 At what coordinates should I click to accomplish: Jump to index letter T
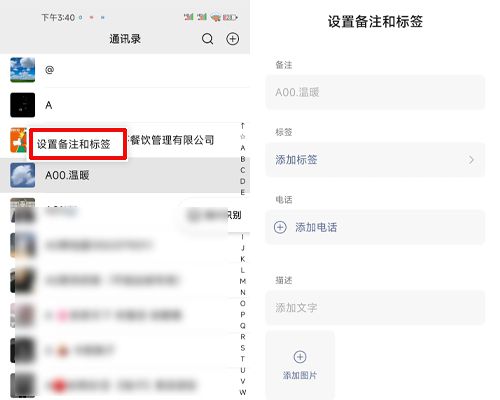[x=243, y=359]
